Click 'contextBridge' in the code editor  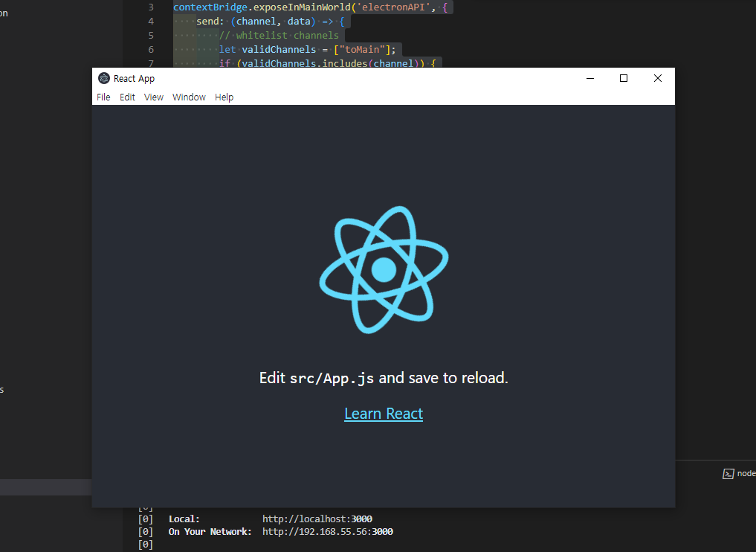(x=210, y=7)
